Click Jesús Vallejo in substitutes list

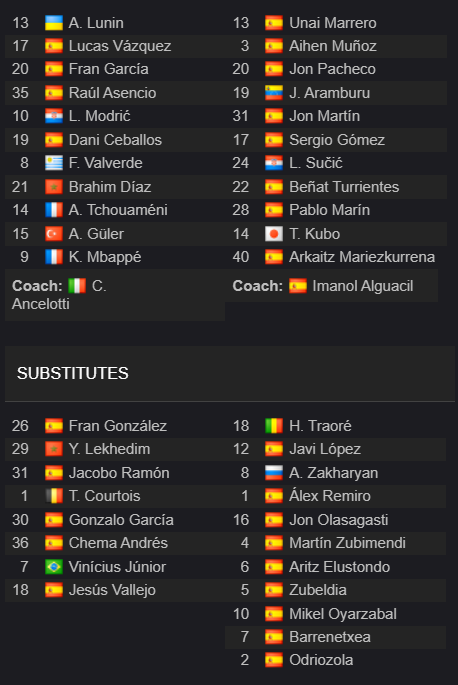tap(112, 590)
